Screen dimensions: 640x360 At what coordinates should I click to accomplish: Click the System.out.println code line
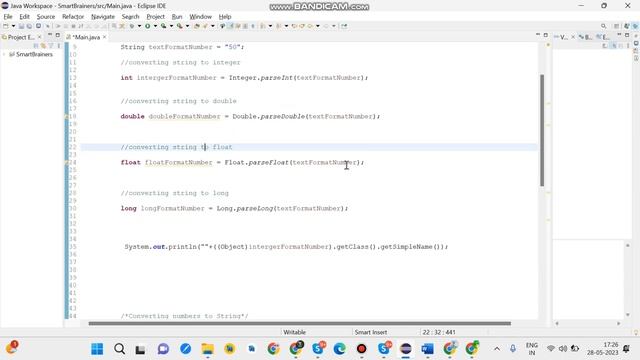286,247
